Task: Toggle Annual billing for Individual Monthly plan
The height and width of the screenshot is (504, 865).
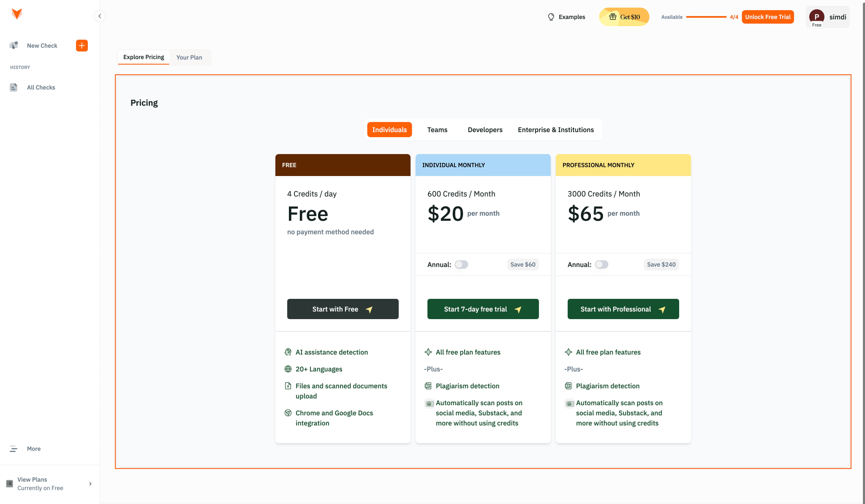Action: (461, 265)
